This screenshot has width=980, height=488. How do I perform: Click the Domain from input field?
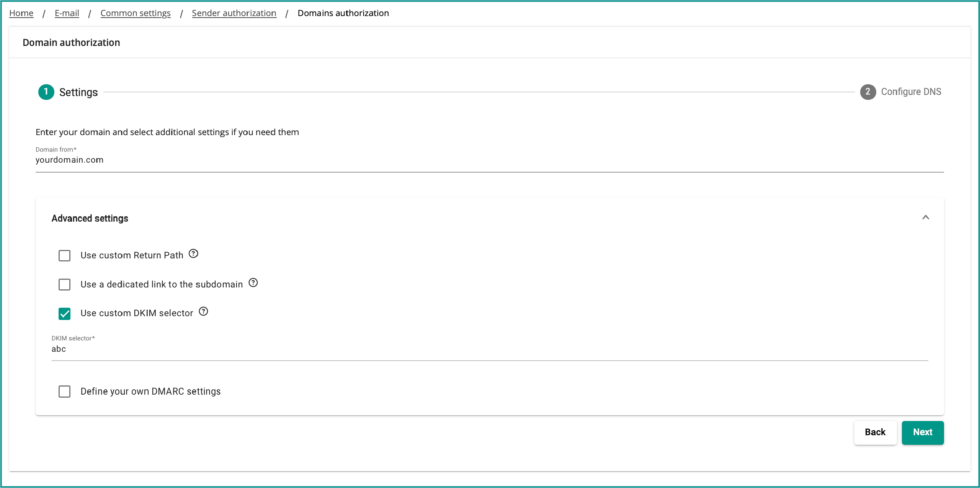coord(489,160)
